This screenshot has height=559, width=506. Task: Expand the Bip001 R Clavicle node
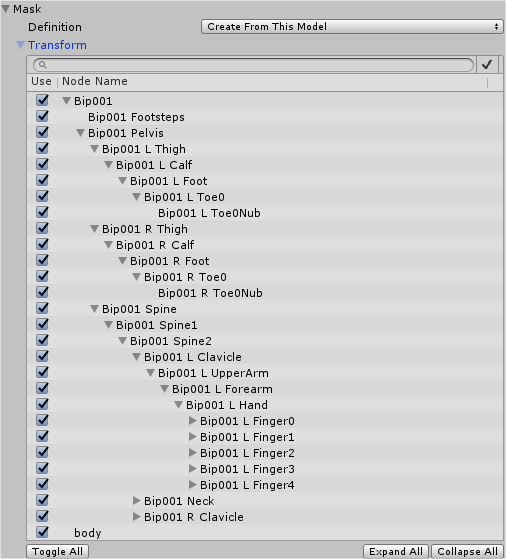pos(137,517)
